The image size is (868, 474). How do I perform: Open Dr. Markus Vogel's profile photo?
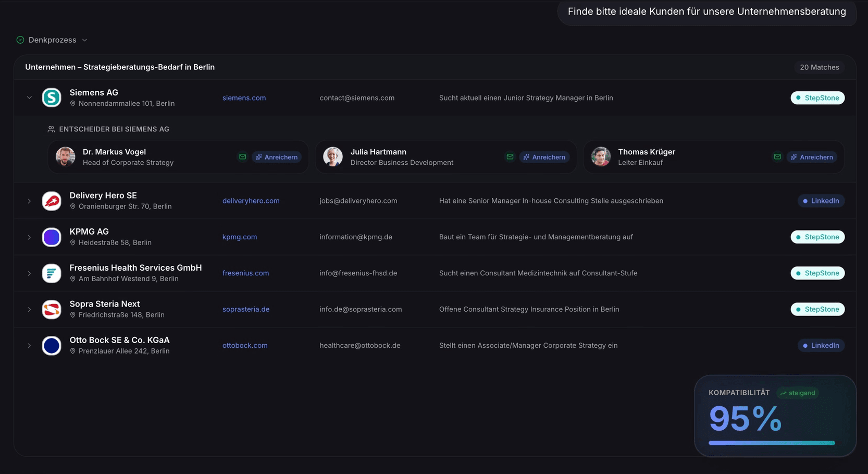(x=66, y=156)
